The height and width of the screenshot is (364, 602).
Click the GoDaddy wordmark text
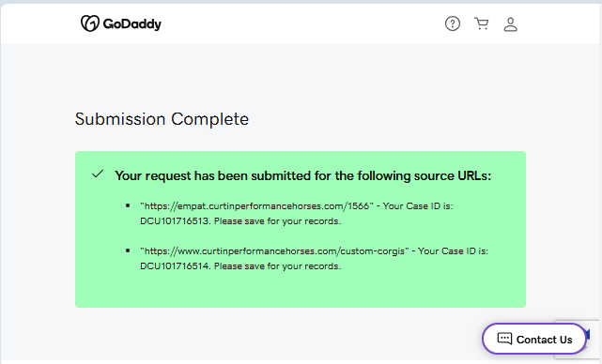[x=132, y=24]
